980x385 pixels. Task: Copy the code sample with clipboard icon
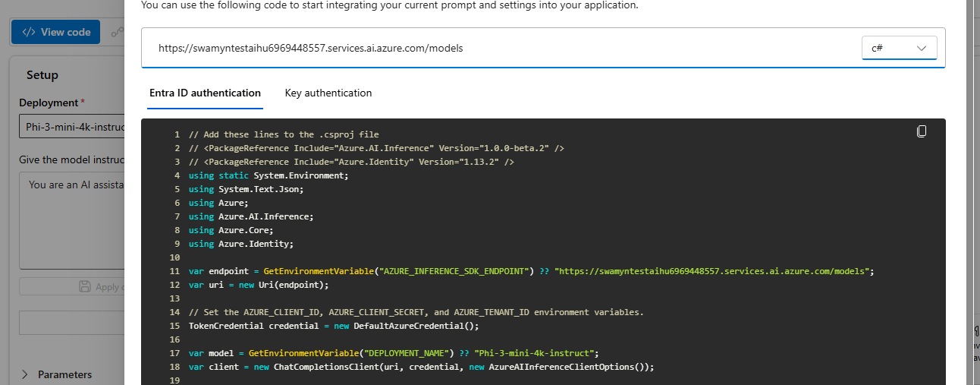(922, 131)
